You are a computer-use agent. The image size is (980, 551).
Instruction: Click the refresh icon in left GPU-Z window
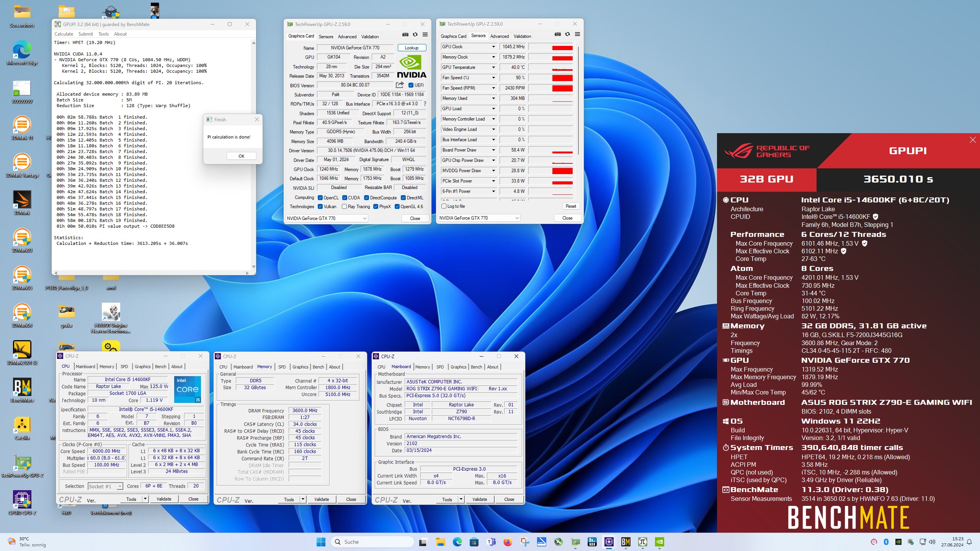tap(415, 35)
